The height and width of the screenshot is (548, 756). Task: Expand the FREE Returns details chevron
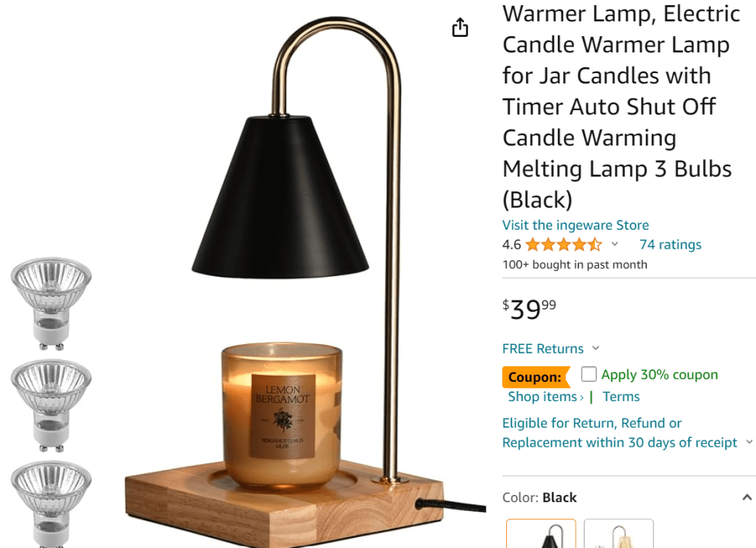(x=596, y=348)
